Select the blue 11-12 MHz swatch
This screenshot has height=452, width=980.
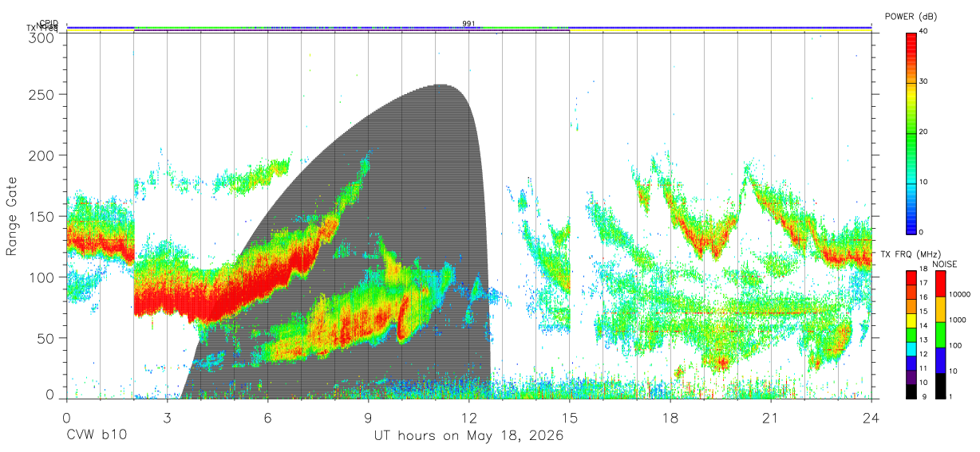pyautogui.click(x=911, y=362)
